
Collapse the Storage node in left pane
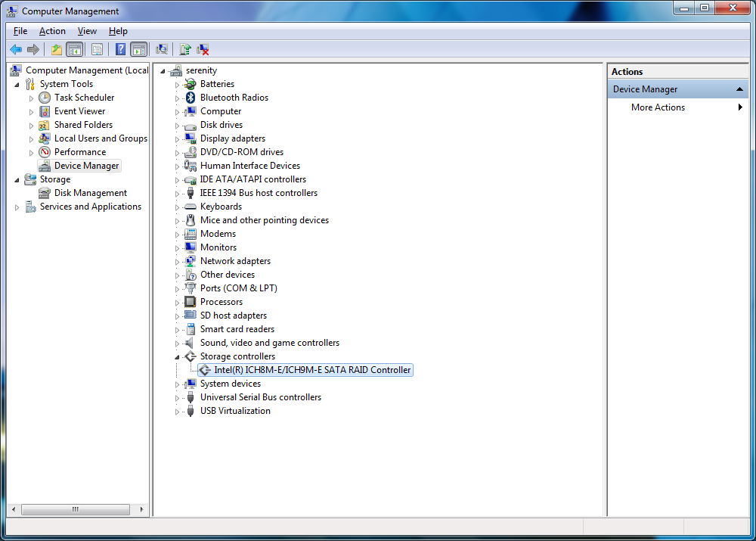point(17,180)
